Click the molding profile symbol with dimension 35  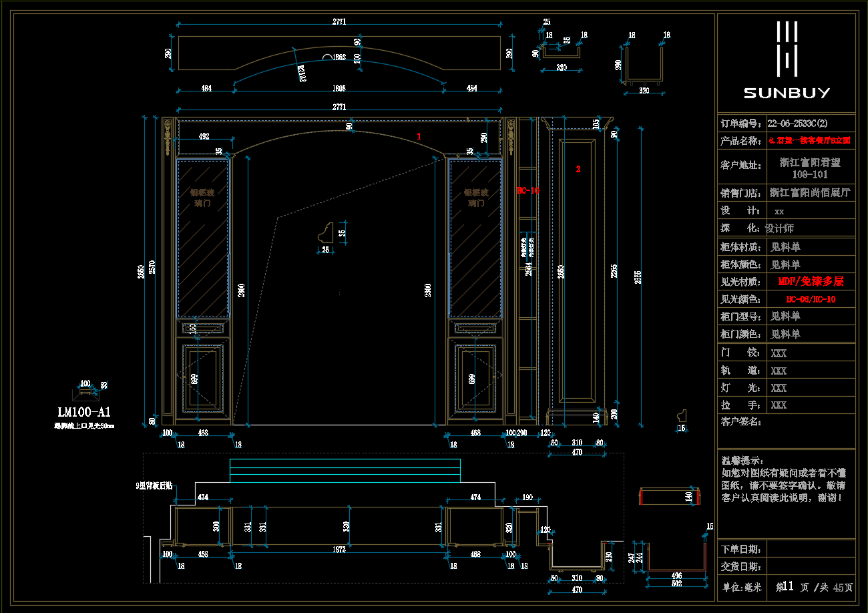(x=326, y=234)
